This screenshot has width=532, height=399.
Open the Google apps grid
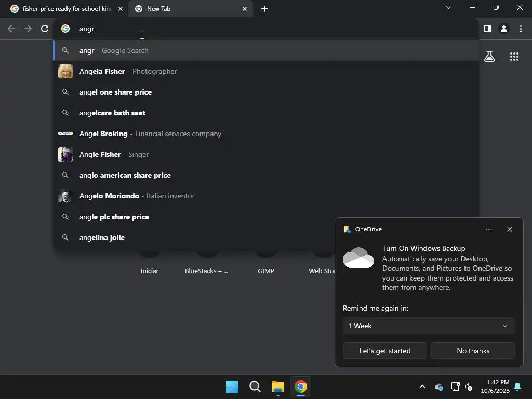coord(514,57)
